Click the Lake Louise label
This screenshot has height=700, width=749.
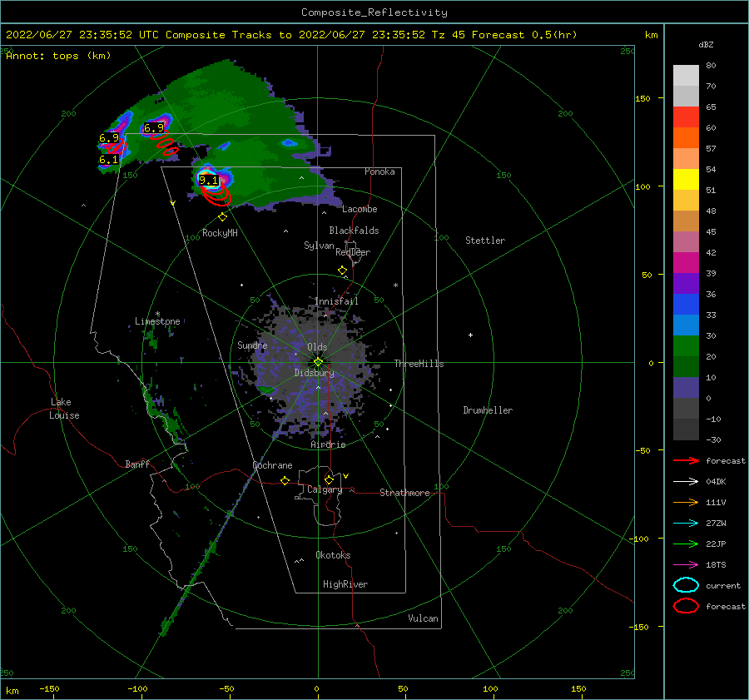[64, 409]
